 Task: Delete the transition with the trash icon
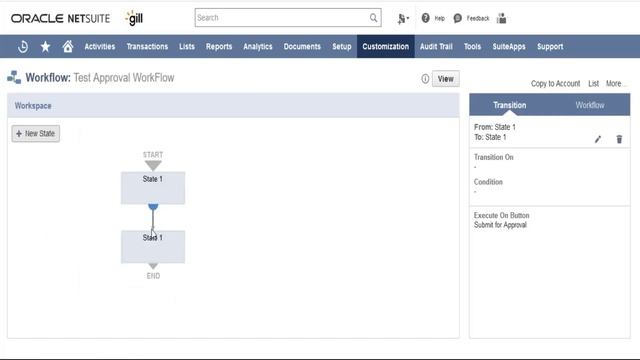619,139
